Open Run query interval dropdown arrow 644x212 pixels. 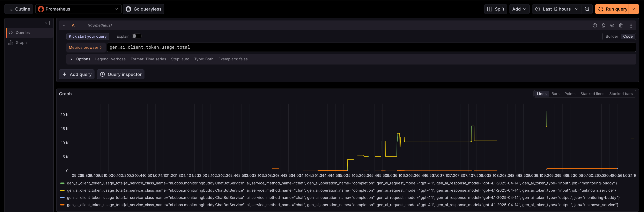point(634,9)
